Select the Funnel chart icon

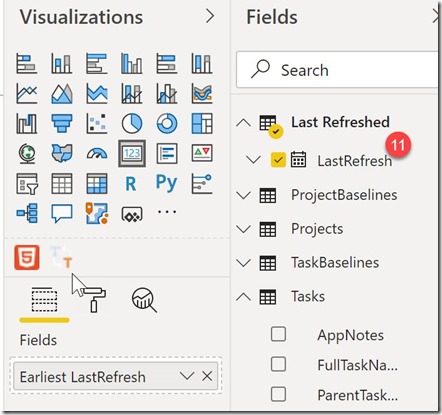(x=62, y=123)
